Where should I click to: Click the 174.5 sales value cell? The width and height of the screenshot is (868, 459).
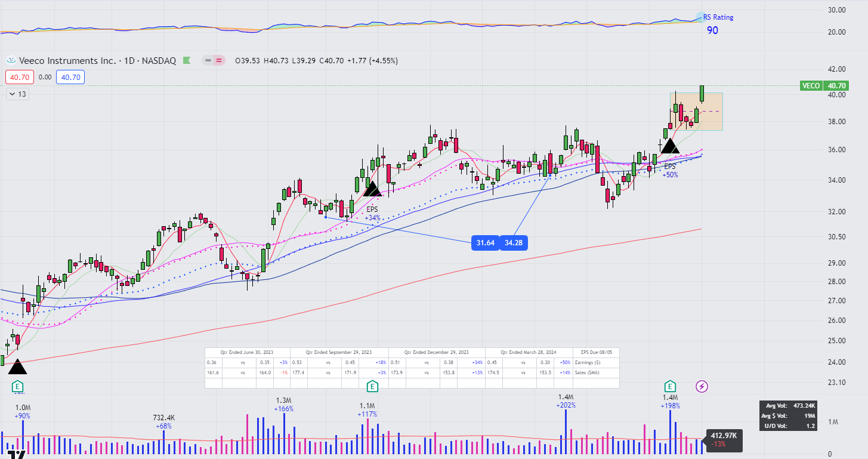pos(493,372)
